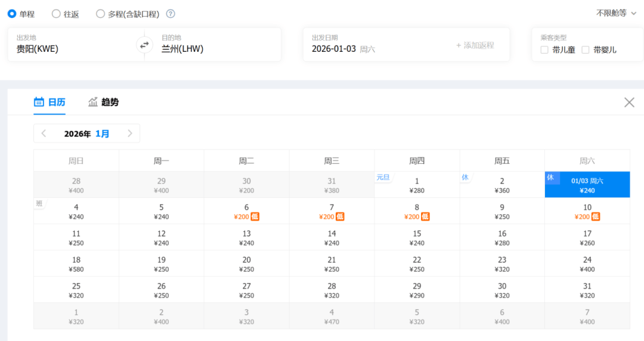This screenshot has height=341, width=644.
Task: Select the 往返 round-trip radio button
Action: tap(56, 14)
